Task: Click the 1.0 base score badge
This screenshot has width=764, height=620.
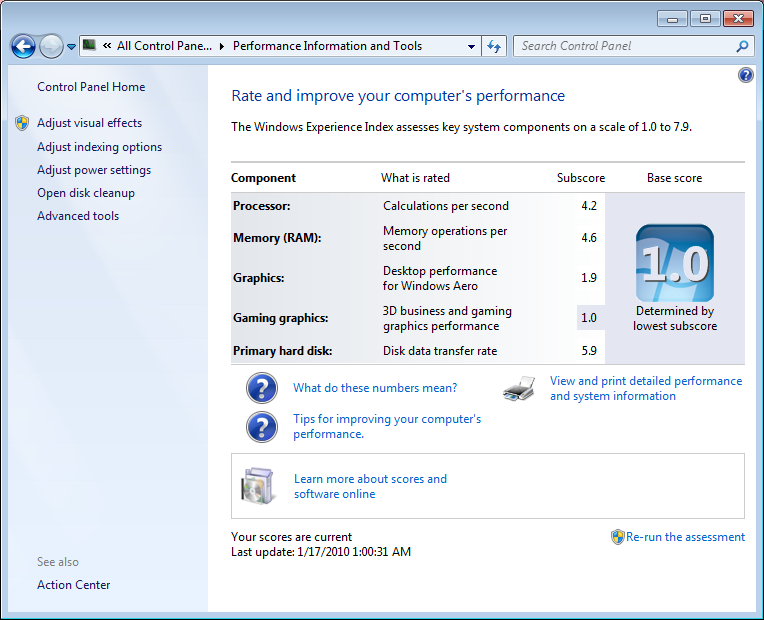Action: pyautogui.click(x=675, y=263)
